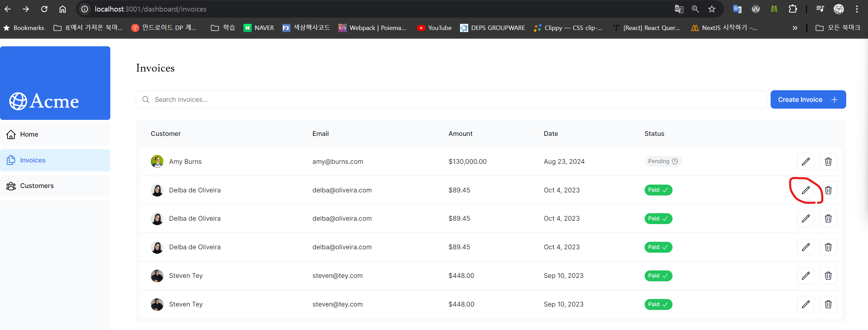Screen dimensions: 868x330
Task: Click Amy Burns' avatar thumbnail
Action: (x=157, y=161)
